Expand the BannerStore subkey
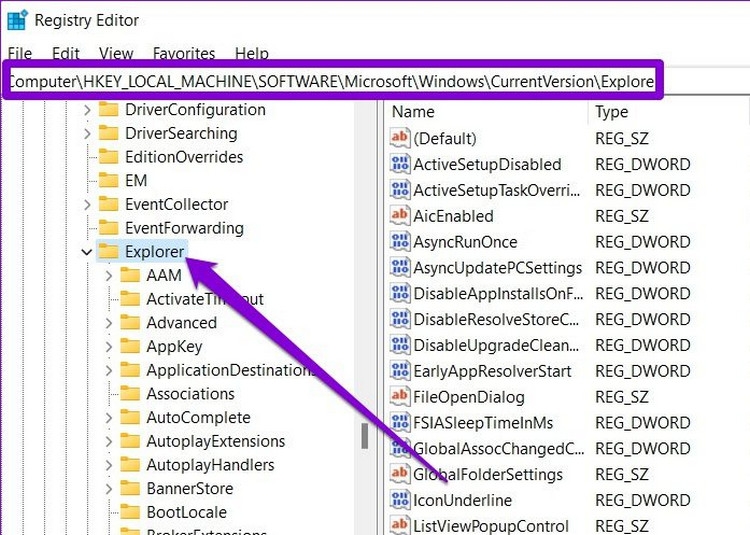The image size is (750, 535). 109,489
